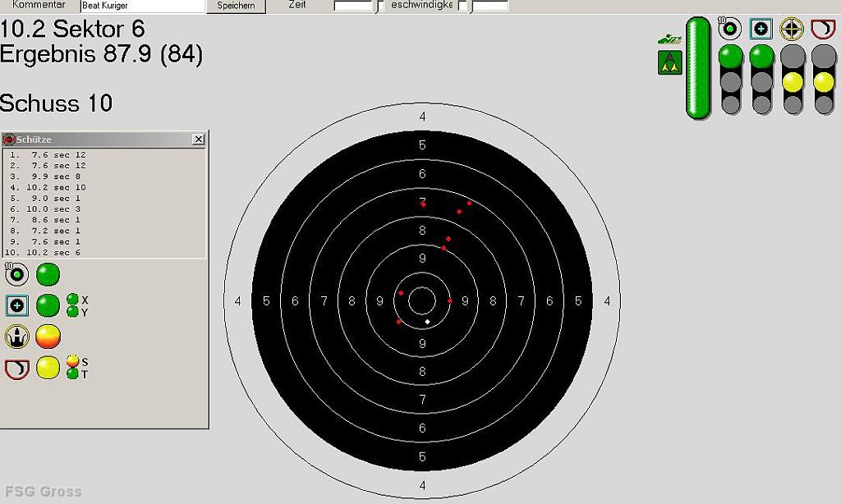This screenshot has width=841, height=504.
Task: Click the large yellow light beside the Schütze trigger icon
Action: click(x=48, y=369)
